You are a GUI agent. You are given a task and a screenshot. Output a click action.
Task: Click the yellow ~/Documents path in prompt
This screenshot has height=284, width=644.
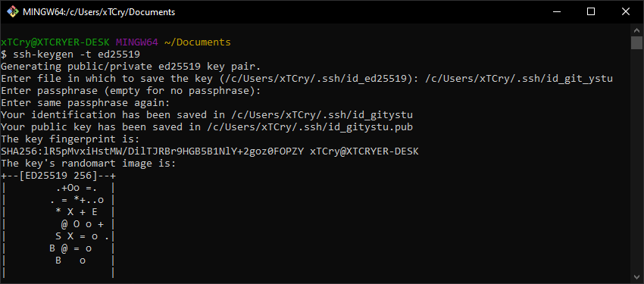(198, 42)
